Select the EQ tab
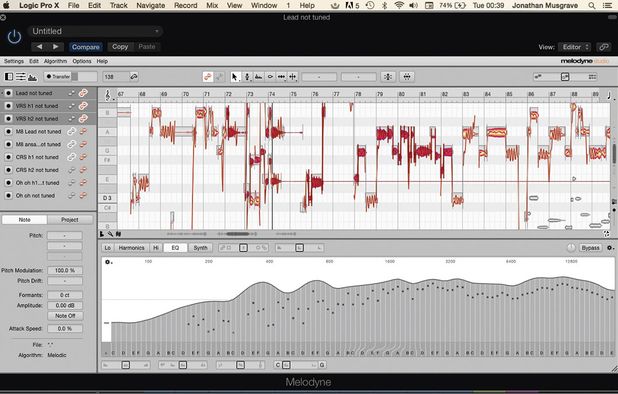Screen dimensions: 618x394 click(x=175, y=248)
